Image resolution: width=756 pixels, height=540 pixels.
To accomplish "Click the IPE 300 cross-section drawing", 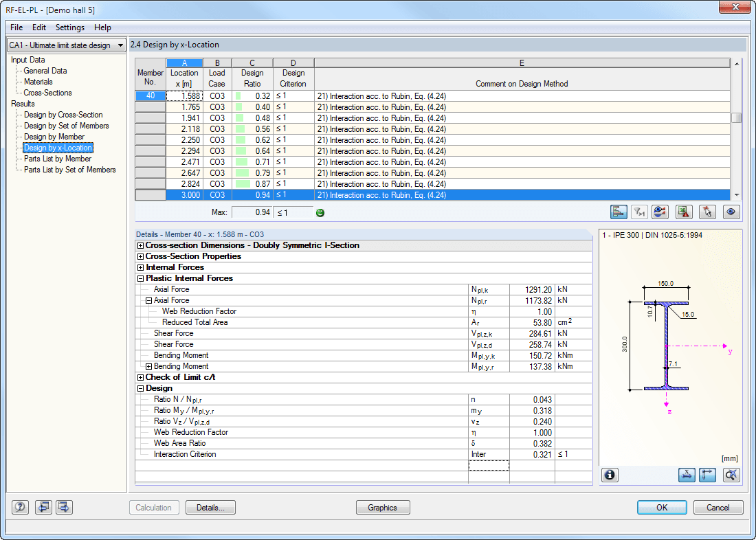I will 666,345.
